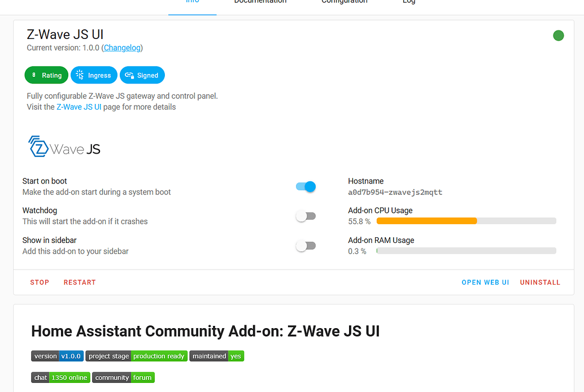Click the Home Assistant Community Add-on heading

pyautogui.click(x=205, y=331)
